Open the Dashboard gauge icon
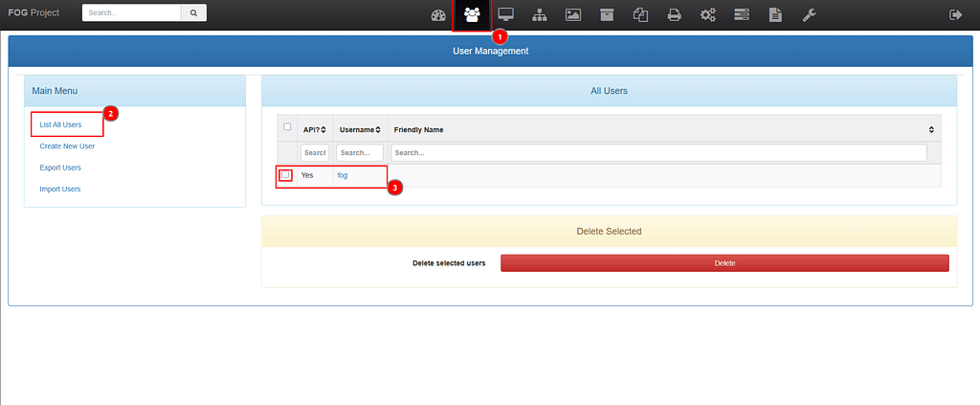Image resolution: width=980 pixels, height=405 pixels. click(438, 14)
